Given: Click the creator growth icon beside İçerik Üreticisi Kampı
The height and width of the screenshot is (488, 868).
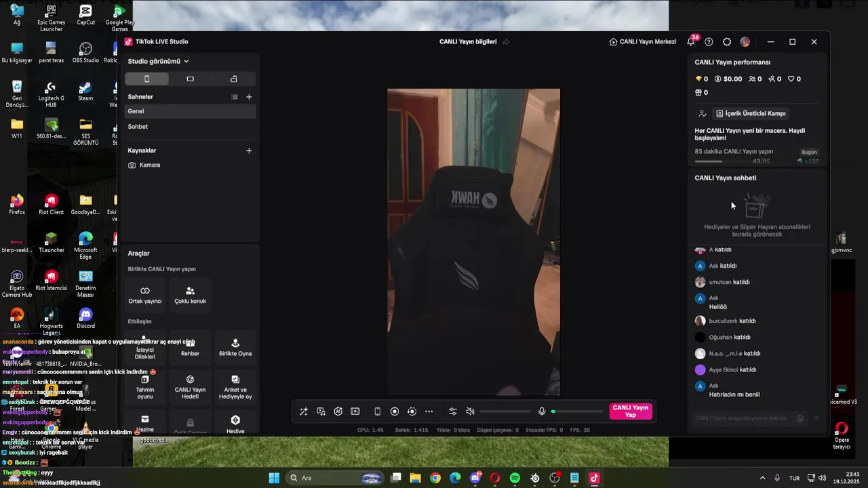Looking at the screenshot, I should (703, 114).
